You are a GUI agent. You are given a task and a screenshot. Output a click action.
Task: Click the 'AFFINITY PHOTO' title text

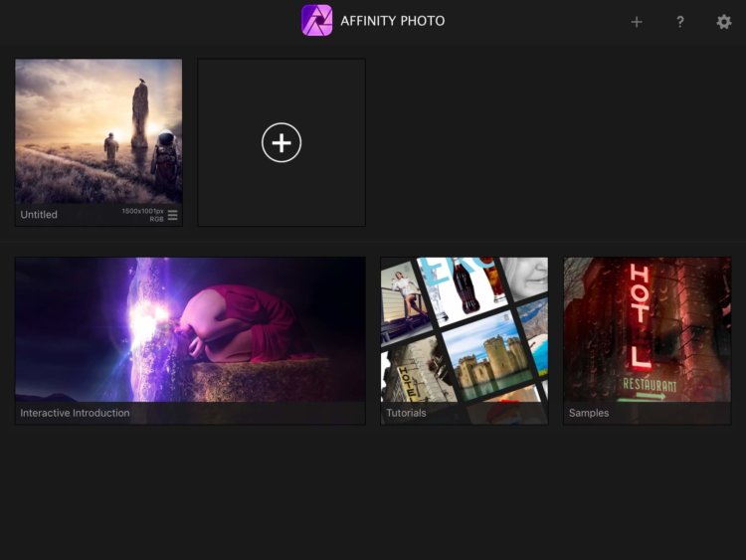click(x=393, y=21)
